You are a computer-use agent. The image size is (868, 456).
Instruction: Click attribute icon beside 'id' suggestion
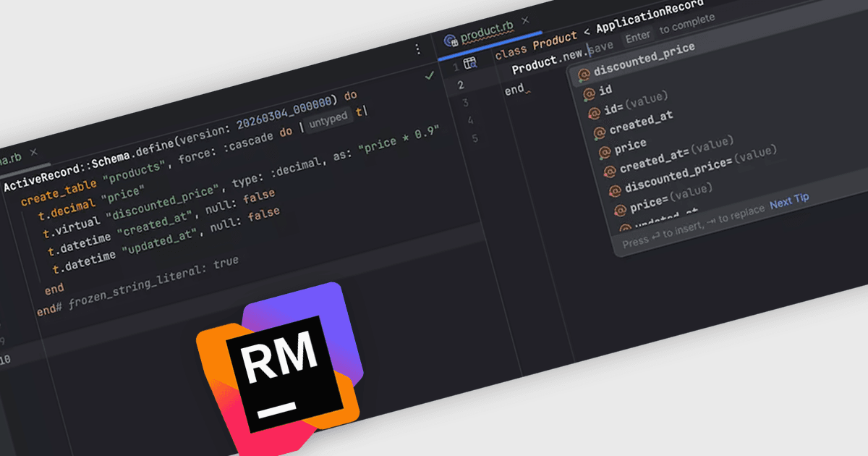(x=589, y=93)
